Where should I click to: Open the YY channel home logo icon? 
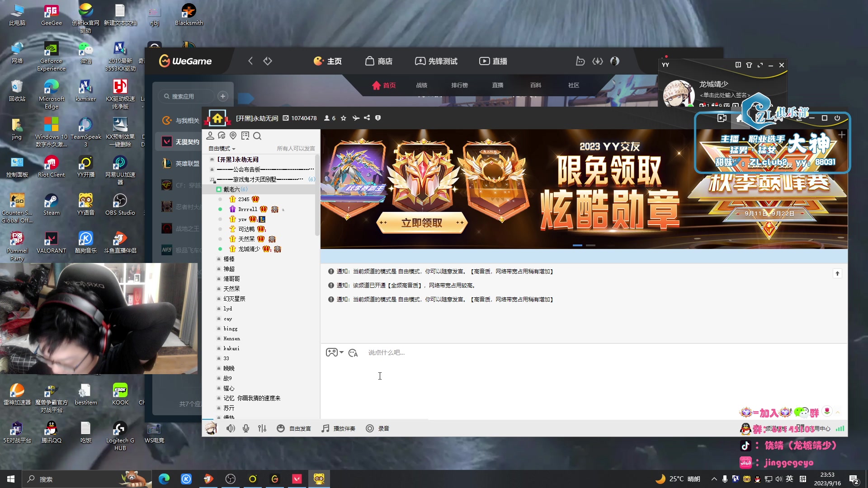217,118
